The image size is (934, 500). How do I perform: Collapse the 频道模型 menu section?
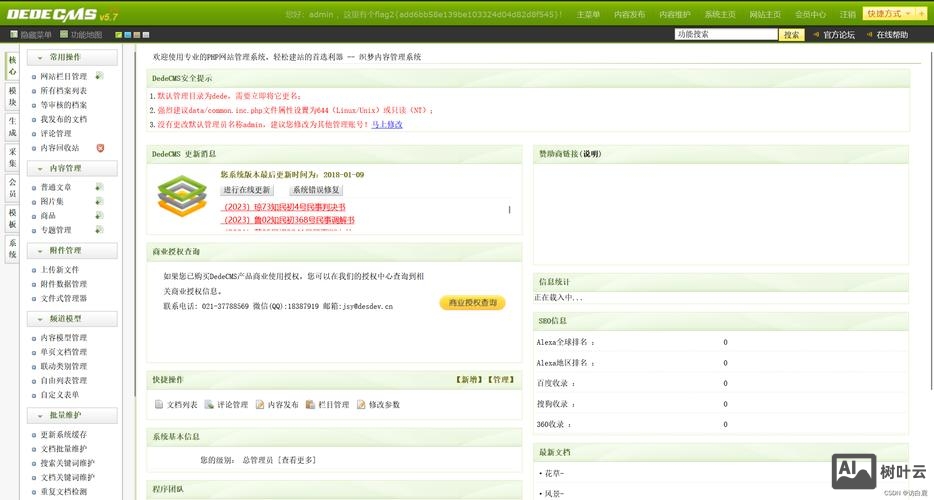pyautogui.click(x=72, y=319)
